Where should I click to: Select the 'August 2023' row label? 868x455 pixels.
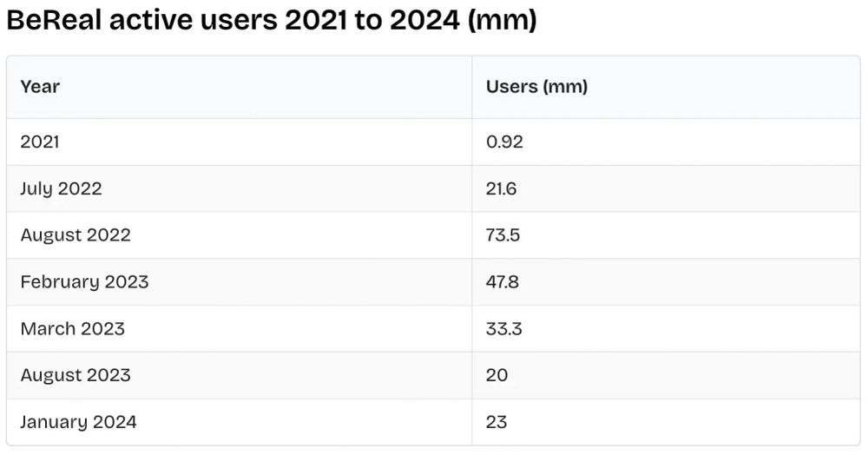[x=76, y=376]
